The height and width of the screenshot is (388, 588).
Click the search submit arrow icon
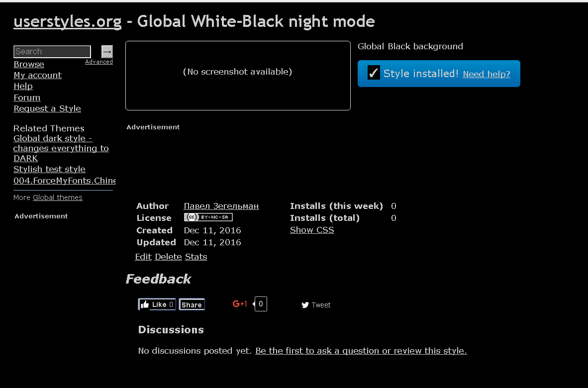click(x=107, y=51)
